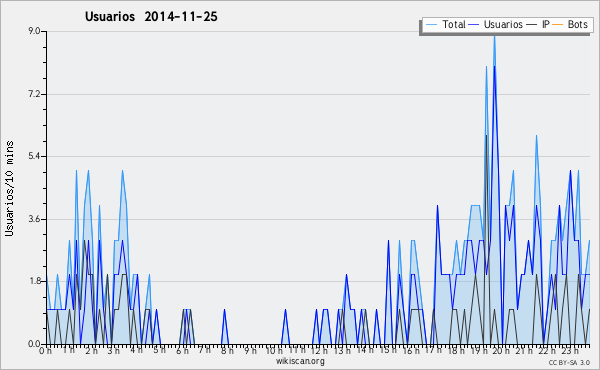Click the x-axis label '10 h'
The height and width of the screenshot is (370, 600).
(274, 350)
